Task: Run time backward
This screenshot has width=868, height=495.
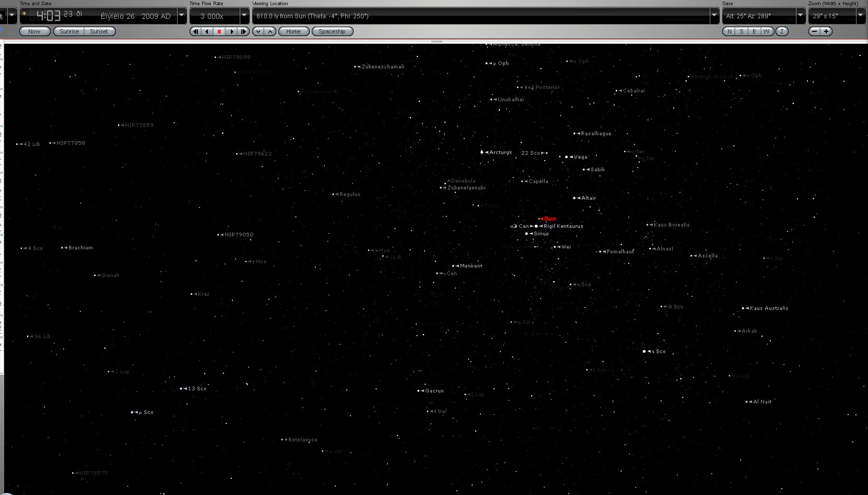Action: [207, 31]
